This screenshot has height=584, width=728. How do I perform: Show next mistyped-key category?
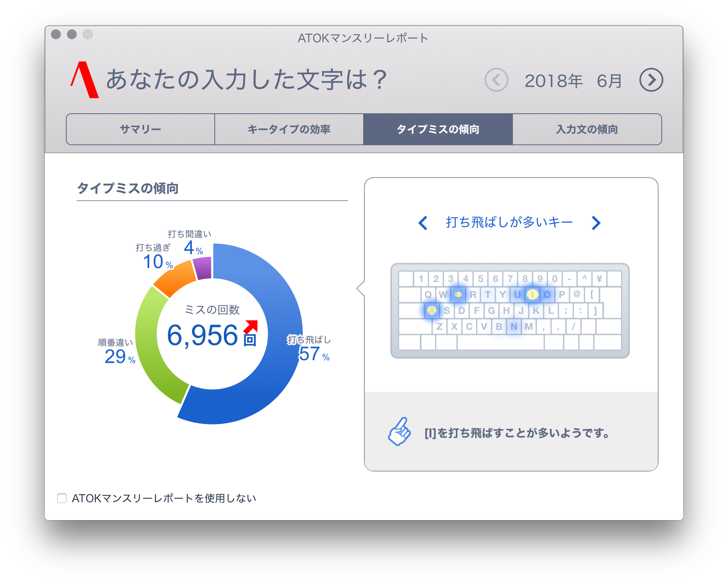click(596, 223)
